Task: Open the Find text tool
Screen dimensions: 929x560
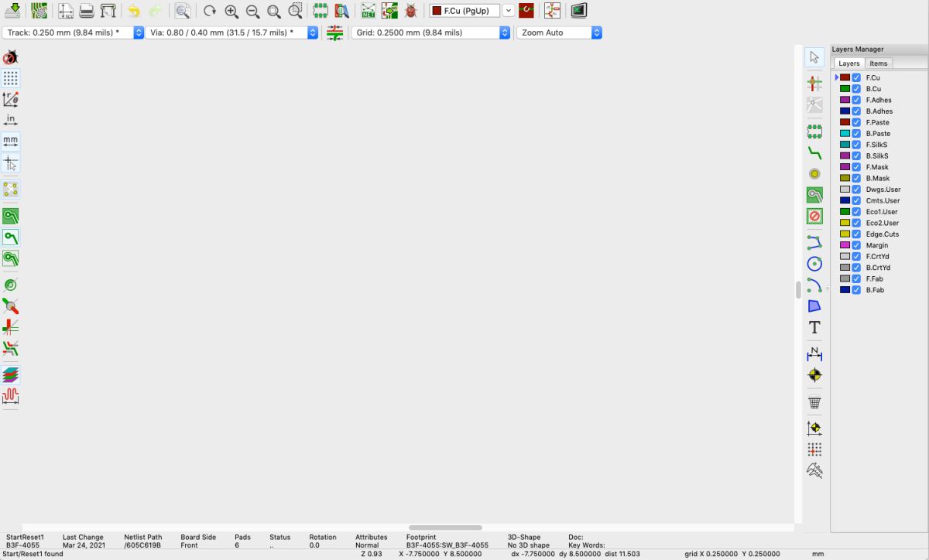Action: click(x=182, y=11)
